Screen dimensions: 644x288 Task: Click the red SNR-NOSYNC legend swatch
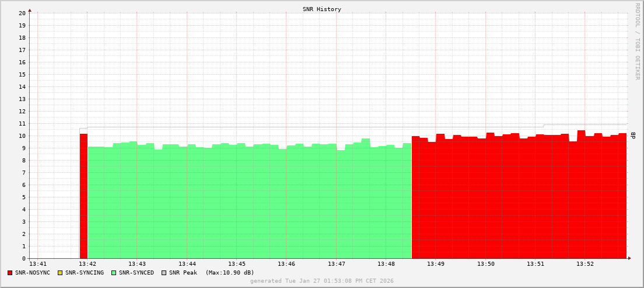(x=10, y=273)
